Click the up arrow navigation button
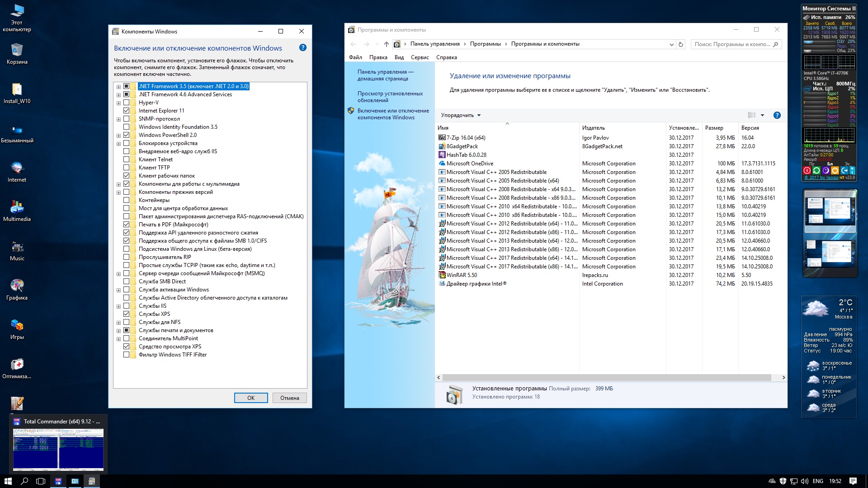The width and height of the screenshot is (868, 488). pos(386,44)
